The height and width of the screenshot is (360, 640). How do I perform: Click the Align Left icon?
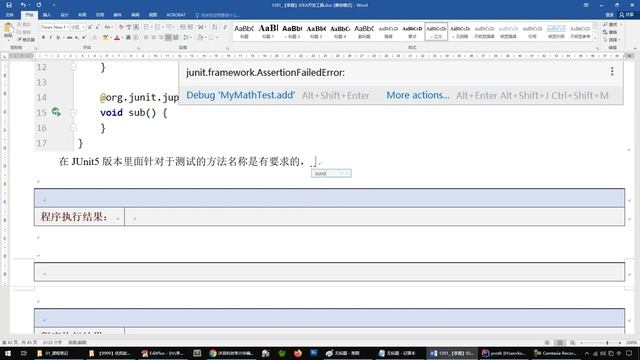146,38
